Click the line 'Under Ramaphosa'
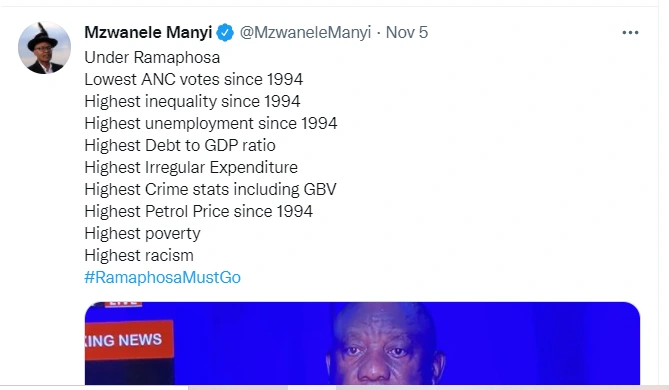The height and width of the screenshot is (390, 669). 152,57
